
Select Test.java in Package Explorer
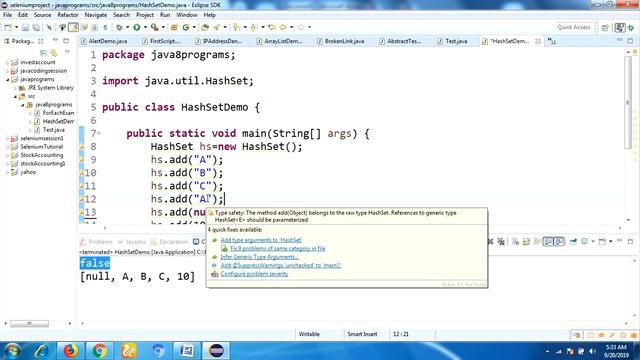pyautogui.click(x=53, y=130)
